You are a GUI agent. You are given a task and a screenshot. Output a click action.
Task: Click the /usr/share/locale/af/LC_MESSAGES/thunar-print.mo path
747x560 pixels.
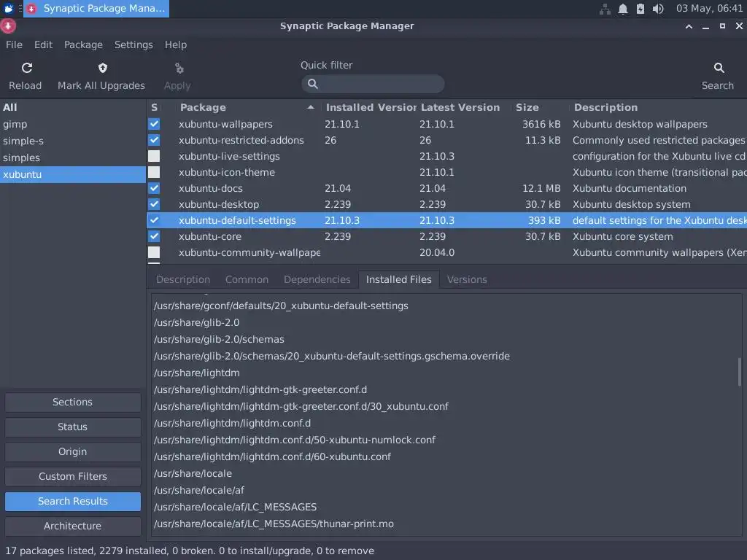point(274,524)
